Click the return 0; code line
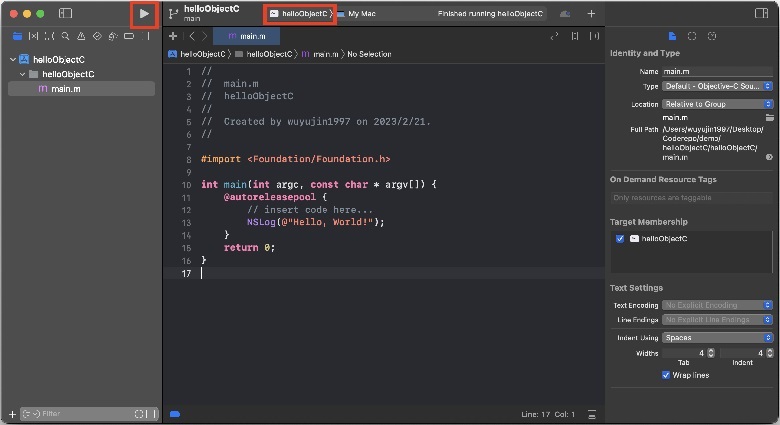This screenshot has width=780, height=425. click(x=249, y=247)
